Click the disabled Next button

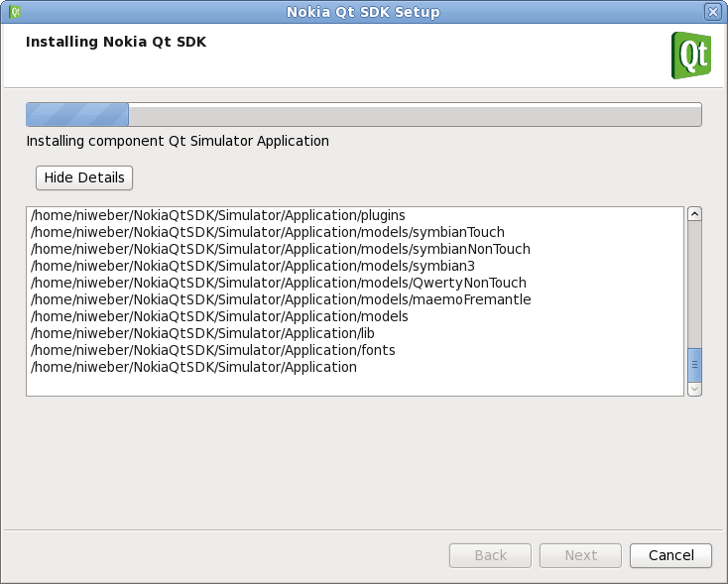(581, 555)
